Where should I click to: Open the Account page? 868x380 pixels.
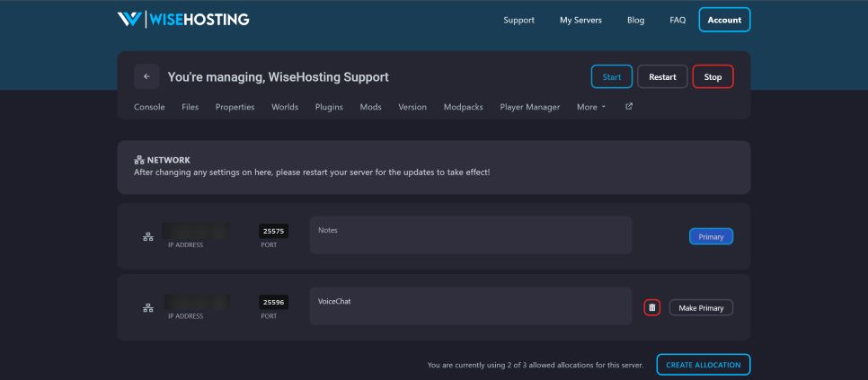(724, 20)
